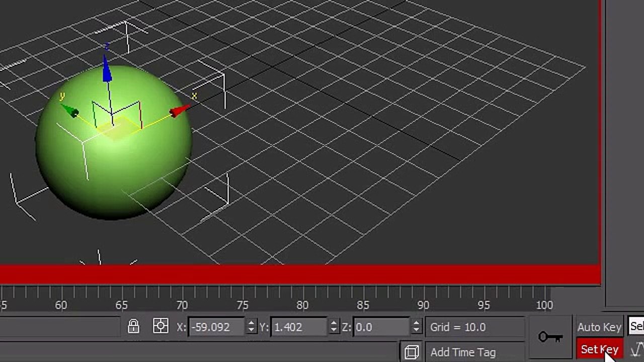Click the X coordinate spinner arrows

[x=252, y=327]
